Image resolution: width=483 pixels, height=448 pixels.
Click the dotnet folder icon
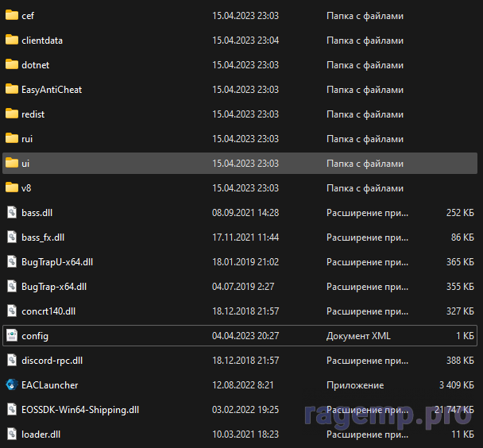click(12, 64)
